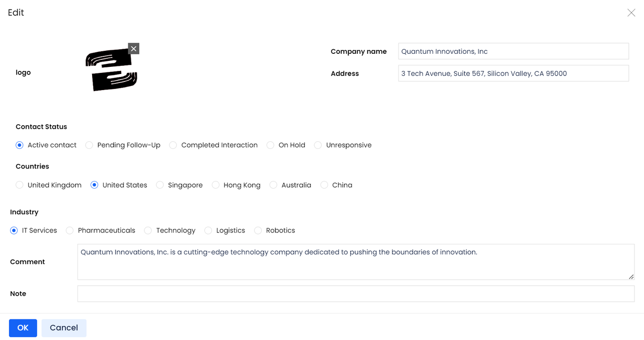Viewport: 644px width, 340px height.
Task: Focus the Company name field
Action: [513, 51]
